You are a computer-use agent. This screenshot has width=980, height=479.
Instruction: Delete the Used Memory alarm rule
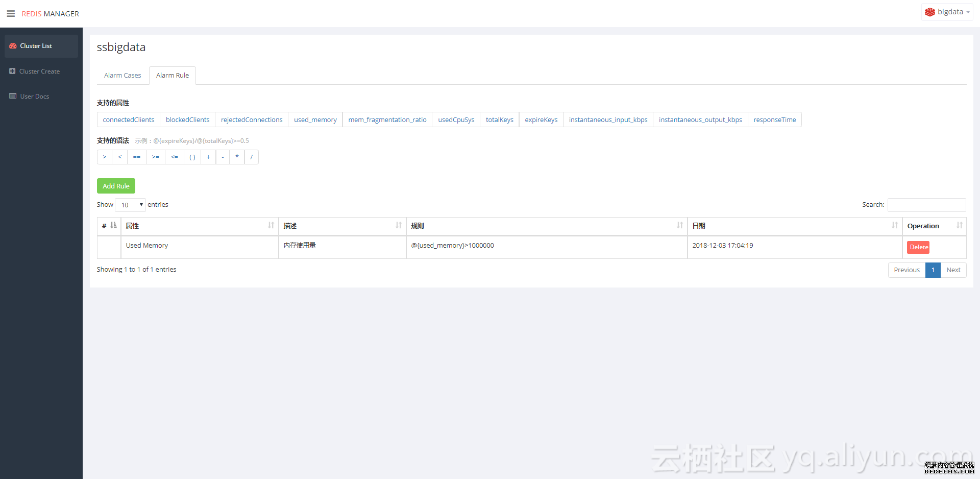(x=918, y=247)
